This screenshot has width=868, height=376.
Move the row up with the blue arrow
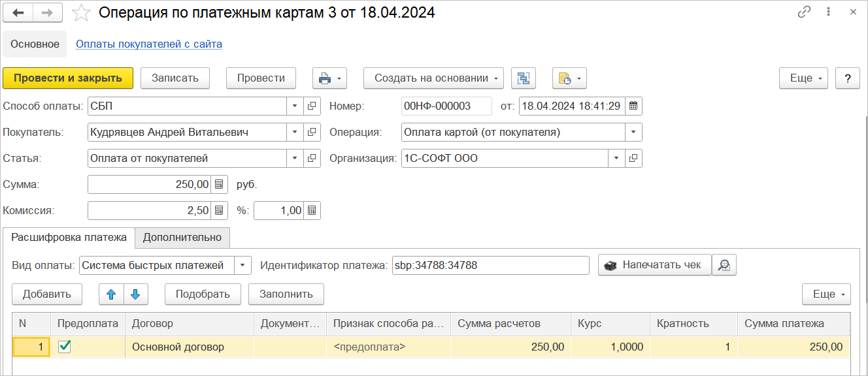pyautogui.click(x=111, y=294)
